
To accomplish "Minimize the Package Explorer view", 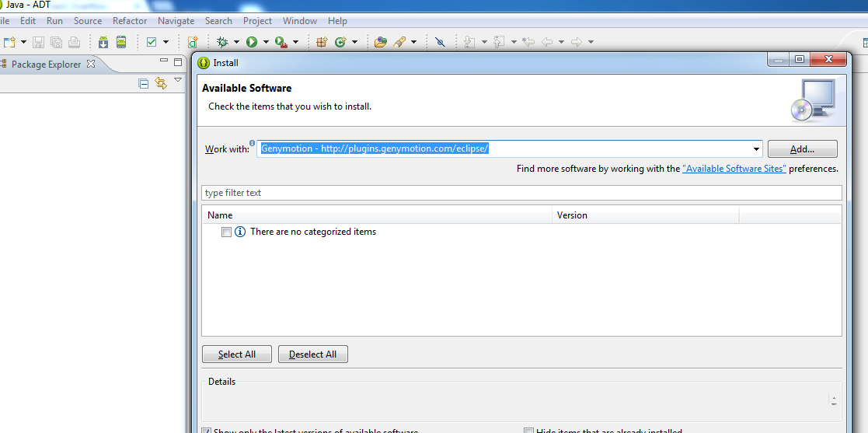I will coord(164,61).
